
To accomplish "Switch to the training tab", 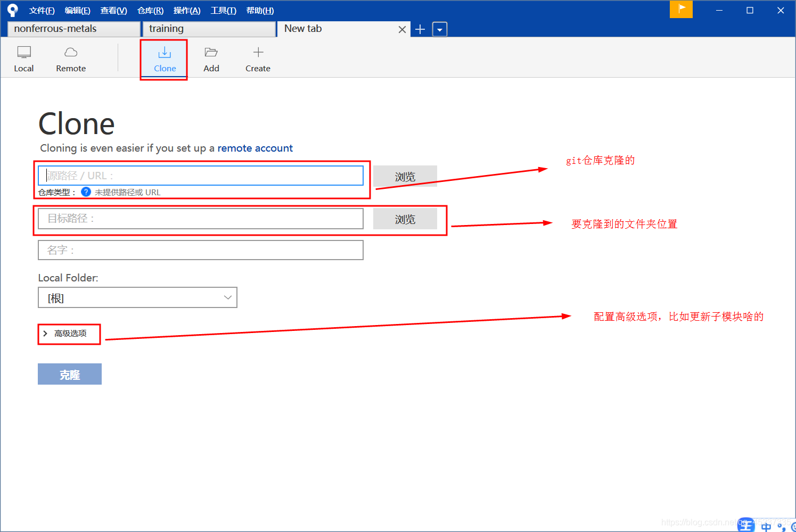I will pos(209,29).
